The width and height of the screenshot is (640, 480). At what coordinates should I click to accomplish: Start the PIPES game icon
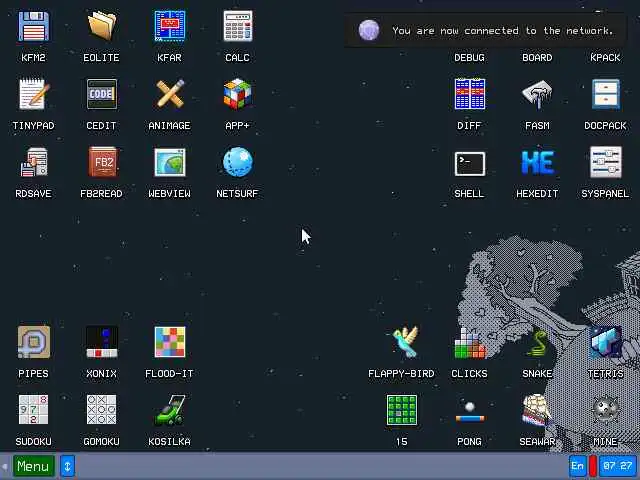(33, 342)
